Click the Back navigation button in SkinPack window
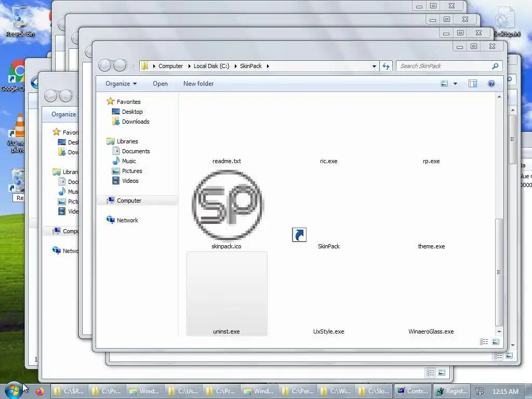 coord(105,65)
